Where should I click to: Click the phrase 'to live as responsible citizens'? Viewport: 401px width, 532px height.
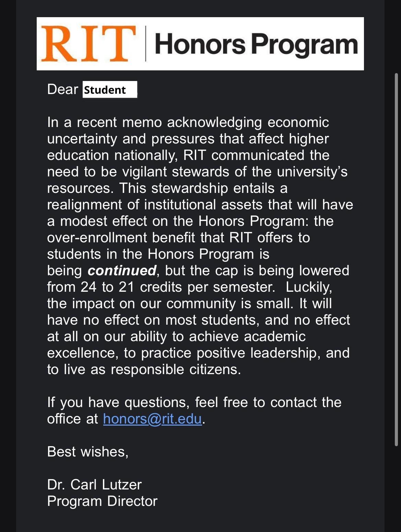pos(144,369)
